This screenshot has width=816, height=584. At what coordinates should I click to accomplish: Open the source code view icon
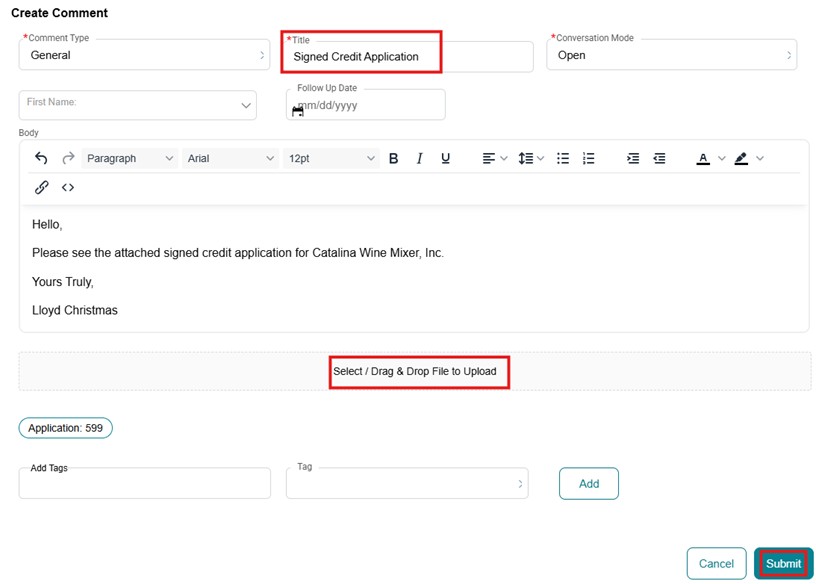[68, 187]
